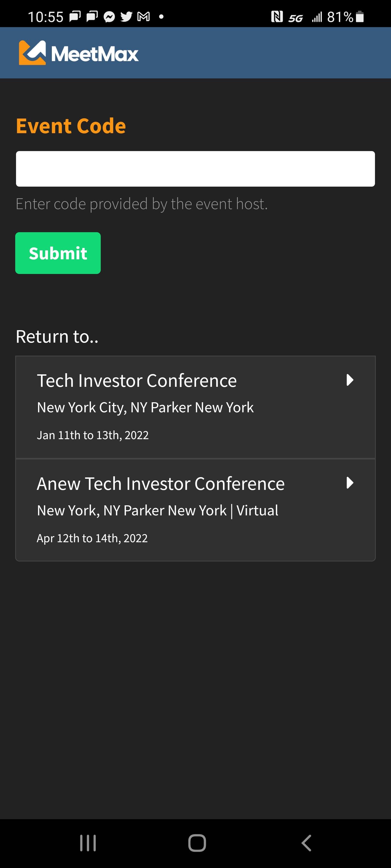Tap the NFC status icon
391x868 pixels.
pos(277,17)
